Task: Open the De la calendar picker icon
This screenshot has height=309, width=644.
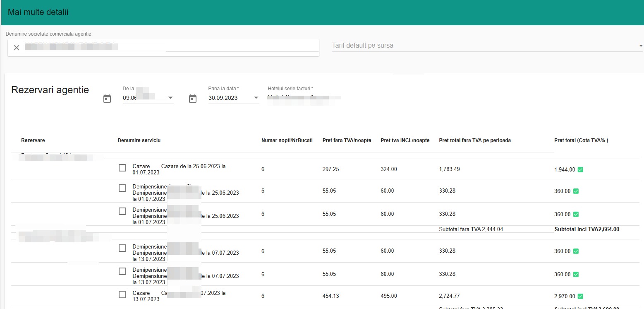Action: pos(107,99)
